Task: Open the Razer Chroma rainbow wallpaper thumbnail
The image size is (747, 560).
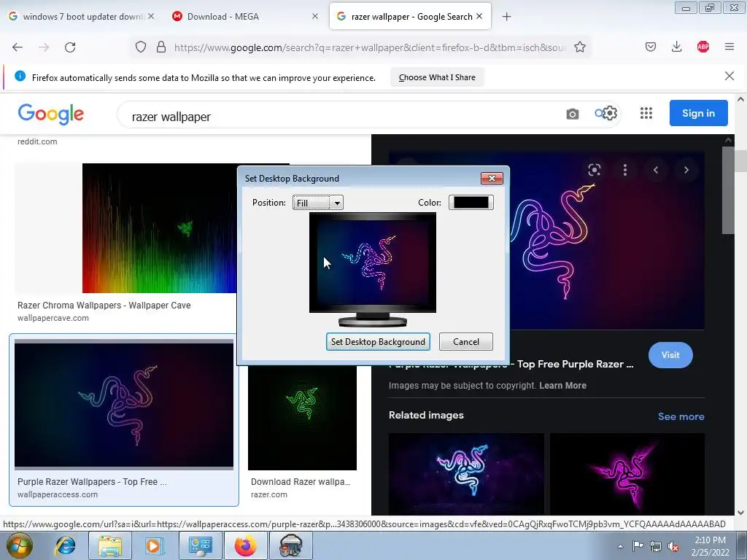Action: coord(159,228)
